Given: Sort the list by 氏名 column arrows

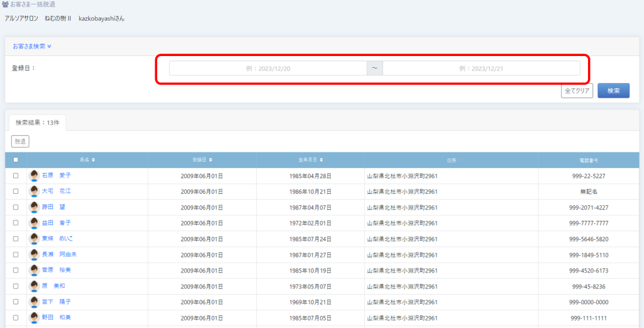Looking at the screenshot, I should tap(93, 160).
